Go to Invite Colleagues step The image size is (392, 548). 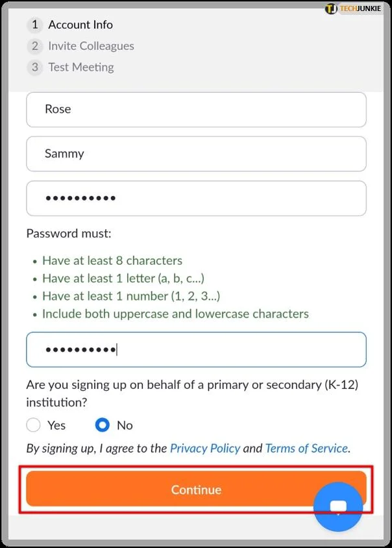[x=92, y=46]
